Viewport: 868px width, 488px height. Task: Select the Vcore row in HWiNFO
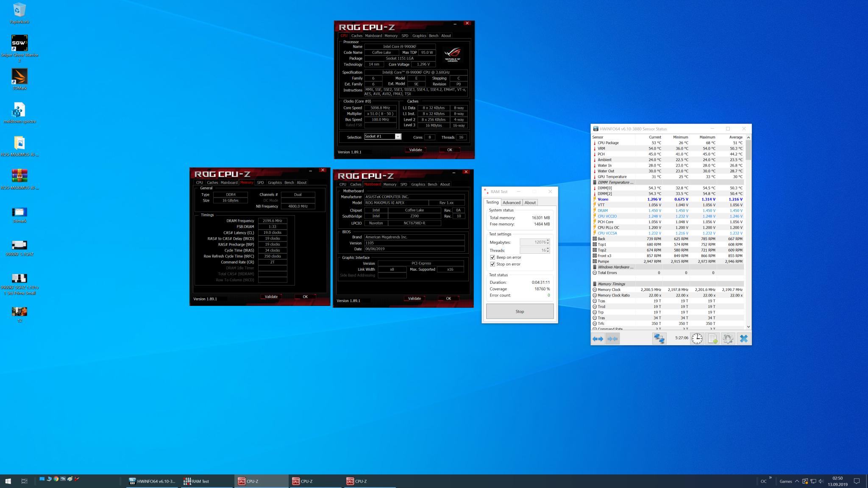[668, 199]
